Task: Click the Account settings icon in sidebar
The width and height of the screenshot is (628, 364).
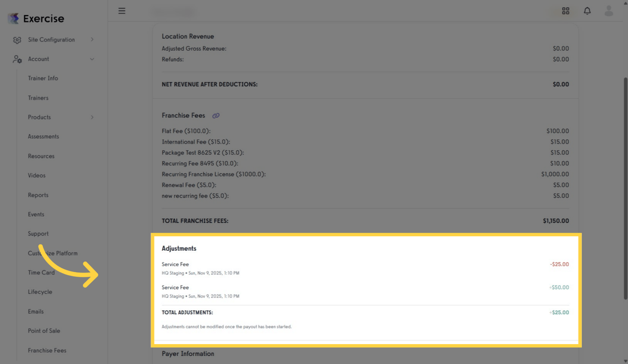Action: [x=17, y=59]
